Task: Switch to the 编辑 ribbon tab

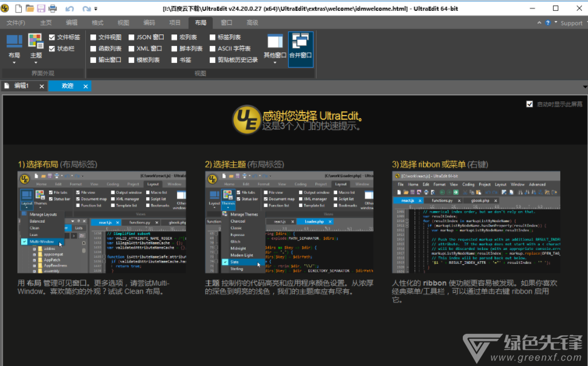Action: click(x=72, y=23)
